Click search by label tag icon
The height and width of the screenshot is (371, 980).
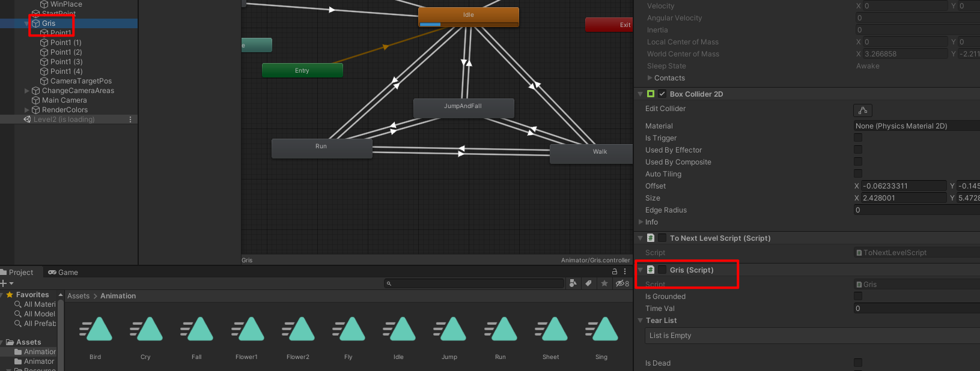pos(588,283)
